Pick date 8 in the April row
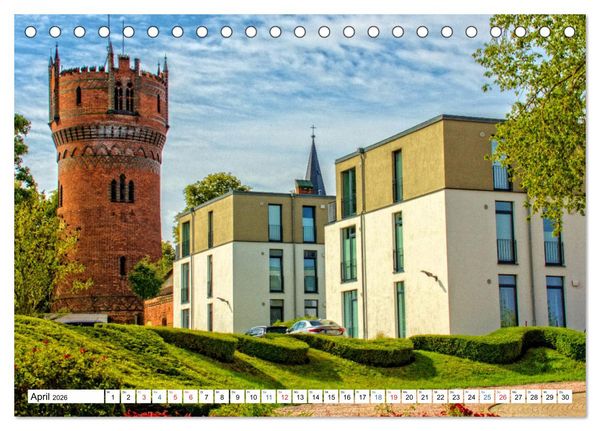600x431 pixels. pos(222,397)
